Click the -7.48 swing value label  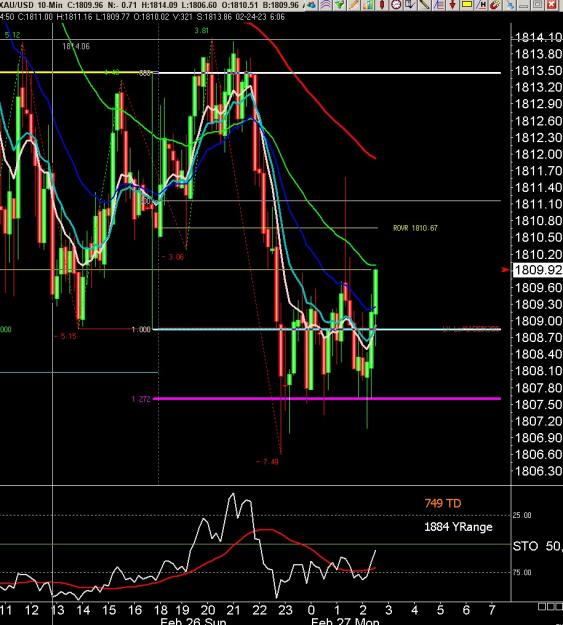[267, 462]
